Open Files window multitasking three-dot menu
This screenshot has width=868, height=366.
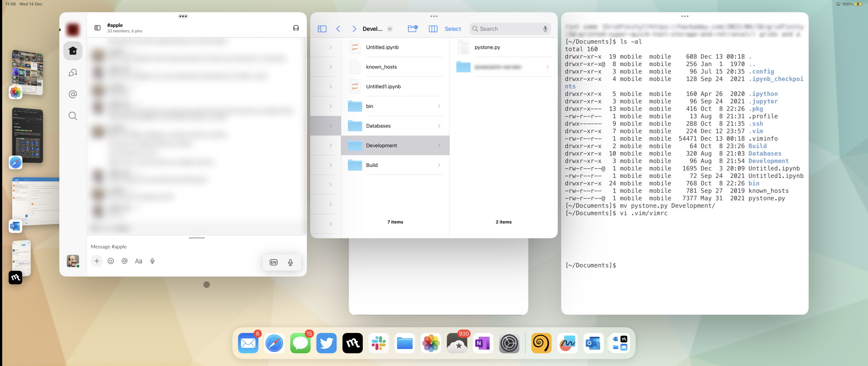(x=434, y=17)
